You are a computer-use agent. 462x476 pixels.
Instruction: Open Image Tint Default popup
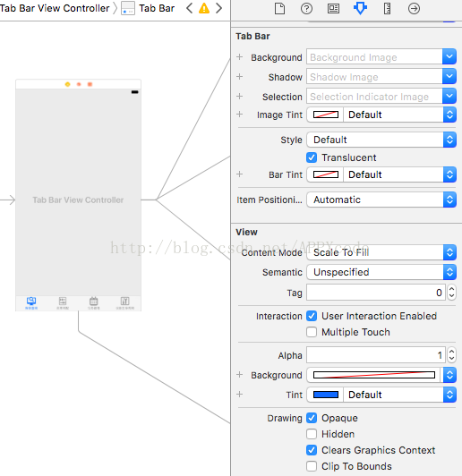(399, 115)
